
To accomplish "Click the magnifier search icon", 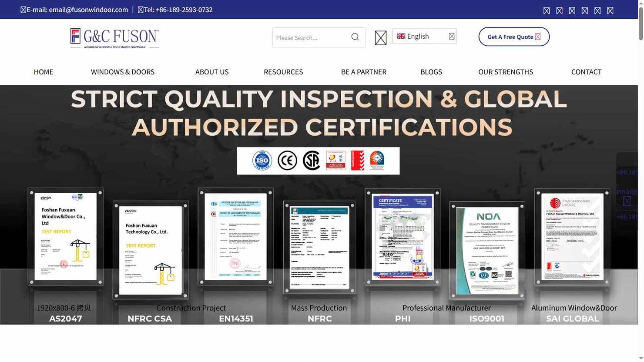I will point(355,37).
